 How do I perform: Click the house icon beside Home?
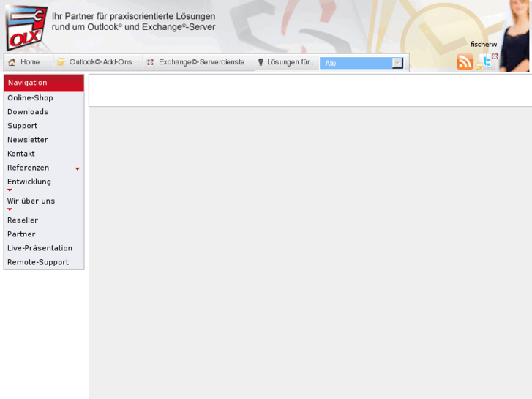12,62
